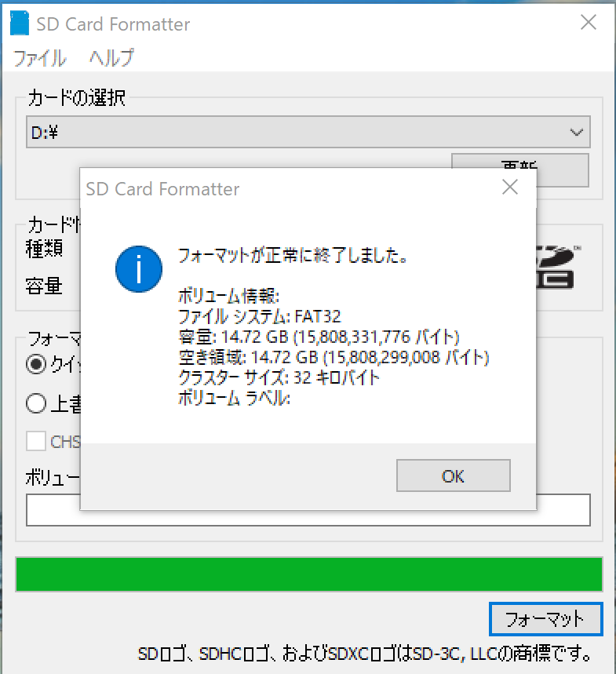
Task: Click the green progress bar
Action: (x=308, y=574)
